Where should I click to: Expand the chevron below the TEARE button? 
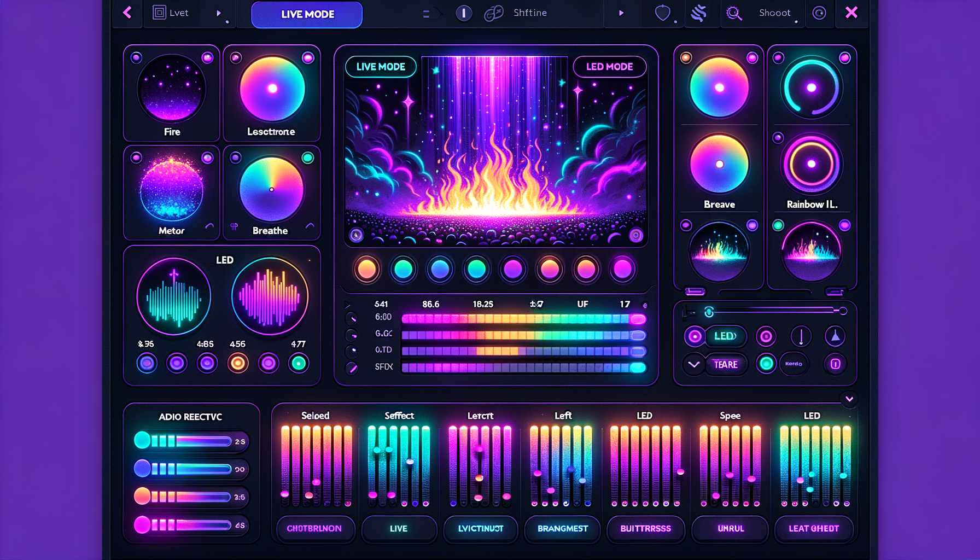tap(693, 364)
